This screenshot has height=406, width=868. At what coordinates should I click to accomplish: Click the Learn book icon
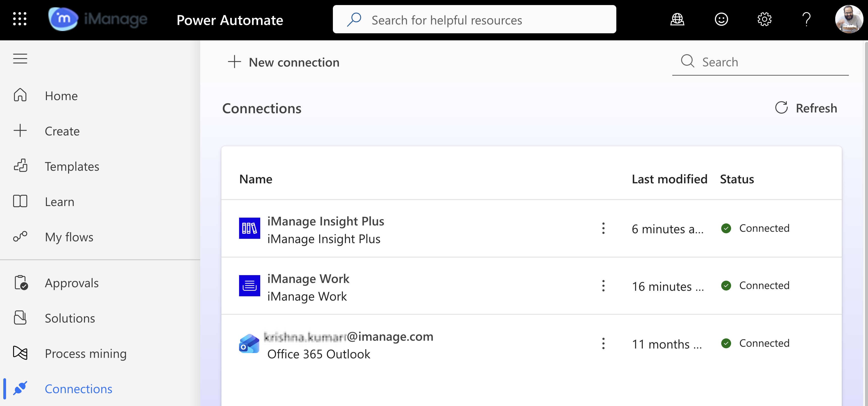[20, 201]
